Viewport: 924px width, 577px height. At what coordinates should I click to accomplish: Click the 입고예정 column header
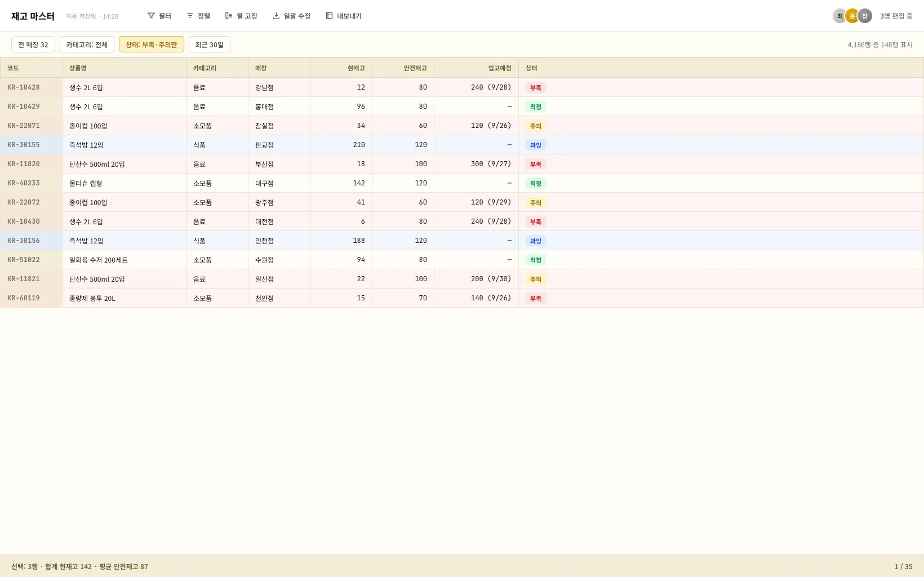(x=476, y=68)
